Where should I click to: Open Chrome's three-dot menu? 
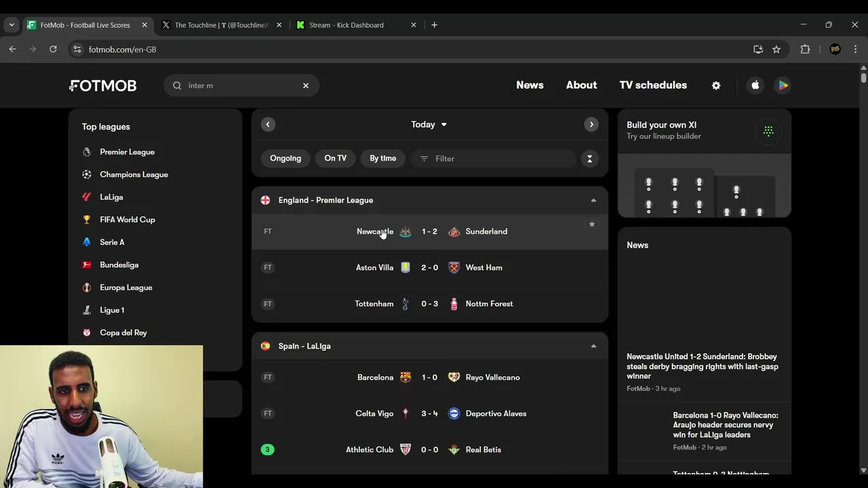[855, 49]
